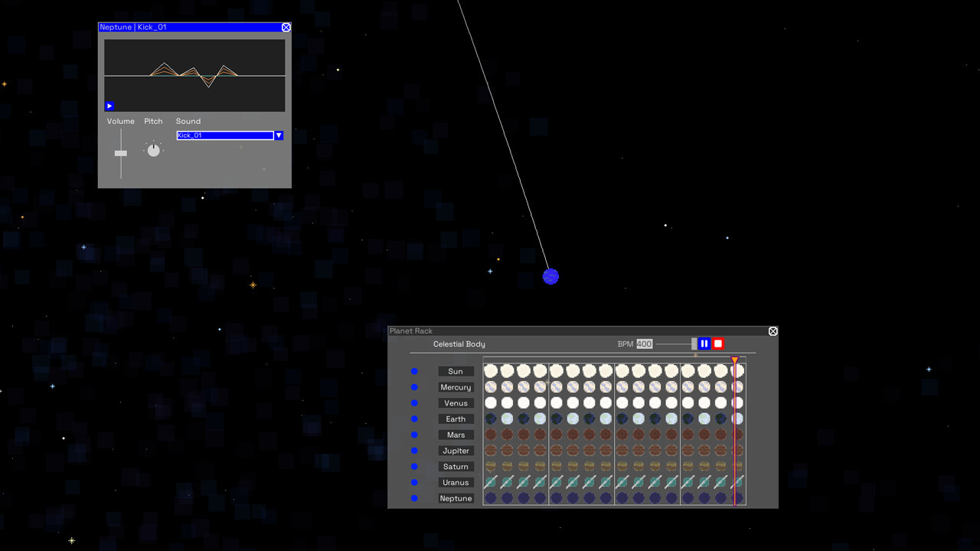Click the first Sun step icon in the sequencer
The image size is (980, 551).
click(490, 370)
